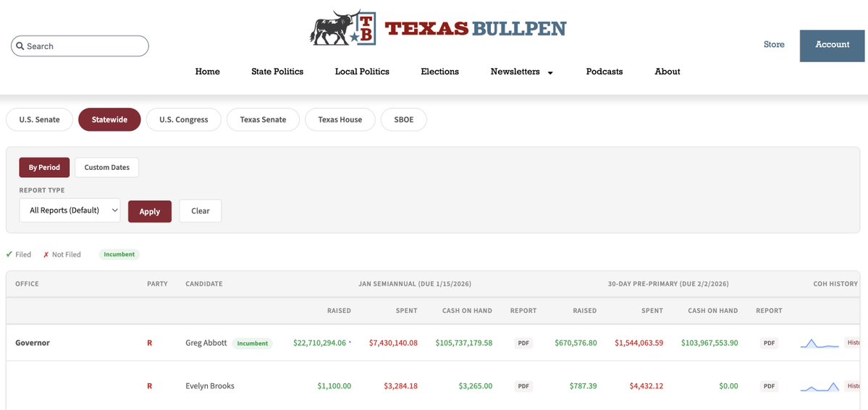868x410 pixels.
Task: Open Evelyn Brooks' 30-Day Pre-Primary PDF report
Action: pyautogui.click(x=769, y=386)
